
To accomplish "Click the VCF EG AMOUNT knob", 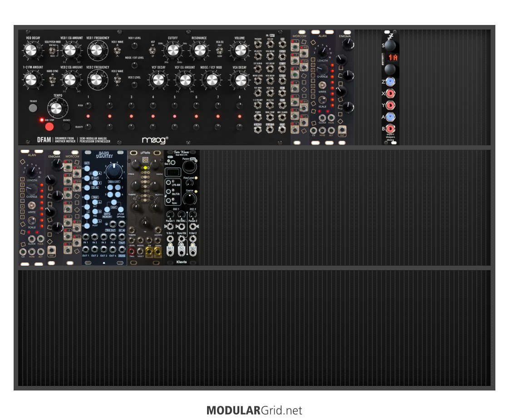I will tap(185, 80).
